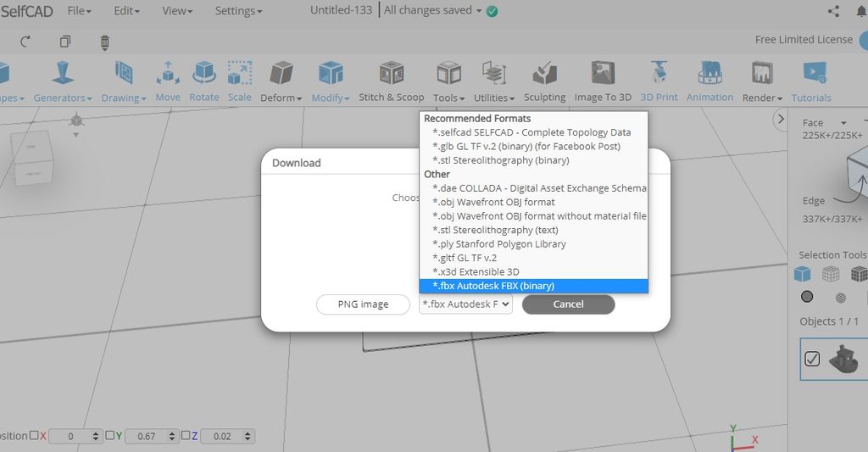Image resolution: width=868 pixels, height=452 pixels.
Task: Open the Generators tool
Action: click(63, 82)
